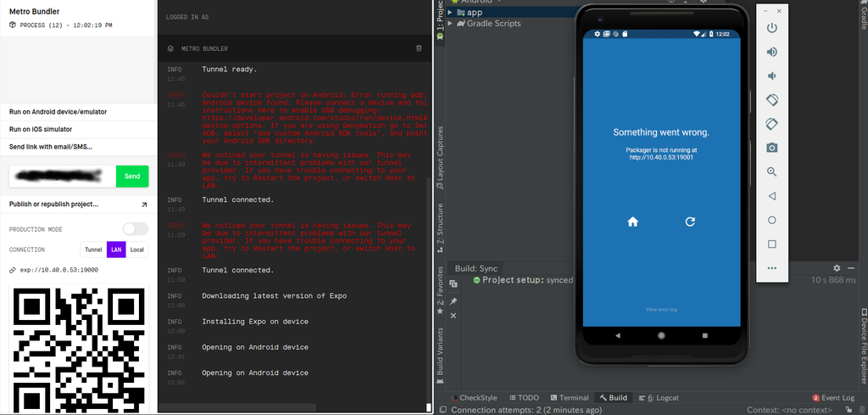This screenshot has width=868, height=415.
Task: Click the pin icon in the Build panel
Action: [453, 301]
